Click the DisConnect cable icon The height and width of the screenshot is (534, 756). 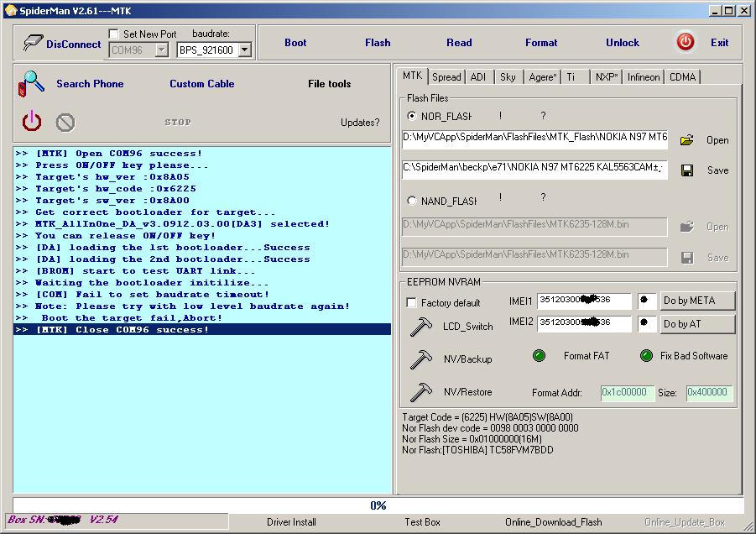32,43
